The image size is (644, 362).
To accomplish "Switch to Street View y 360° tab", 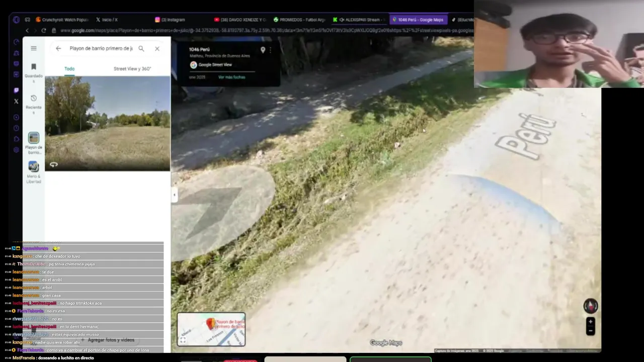I will (132, 69).
